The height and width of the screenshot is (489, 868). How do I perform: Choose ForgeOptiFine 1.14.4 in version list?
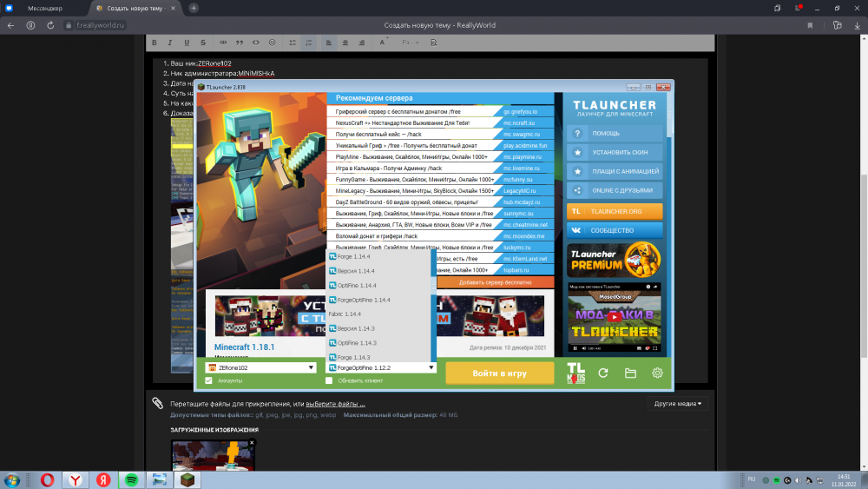(x=378, y=300)
